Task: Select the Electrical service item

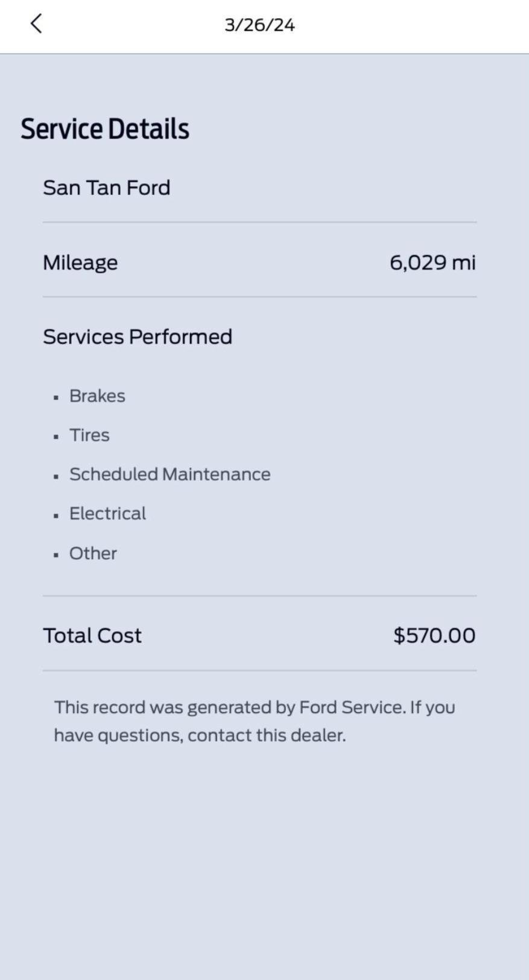Action: click(107, 514)
